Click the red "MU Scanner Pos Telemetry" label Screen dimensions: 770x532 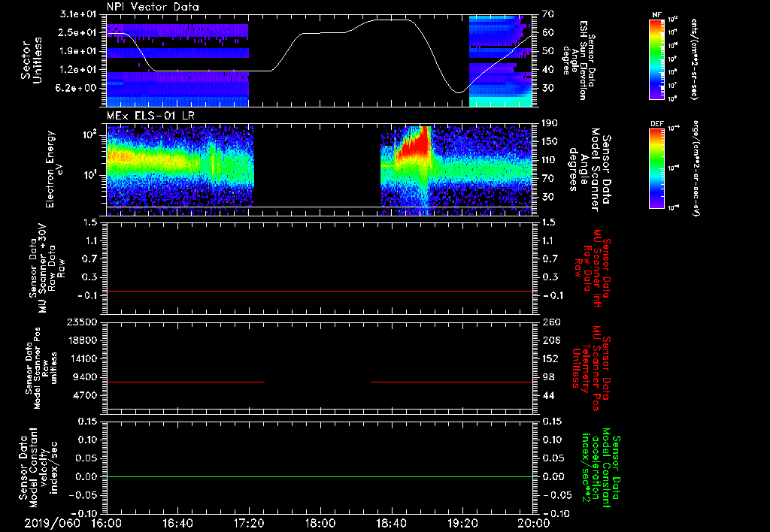click(x=591, y=368)
